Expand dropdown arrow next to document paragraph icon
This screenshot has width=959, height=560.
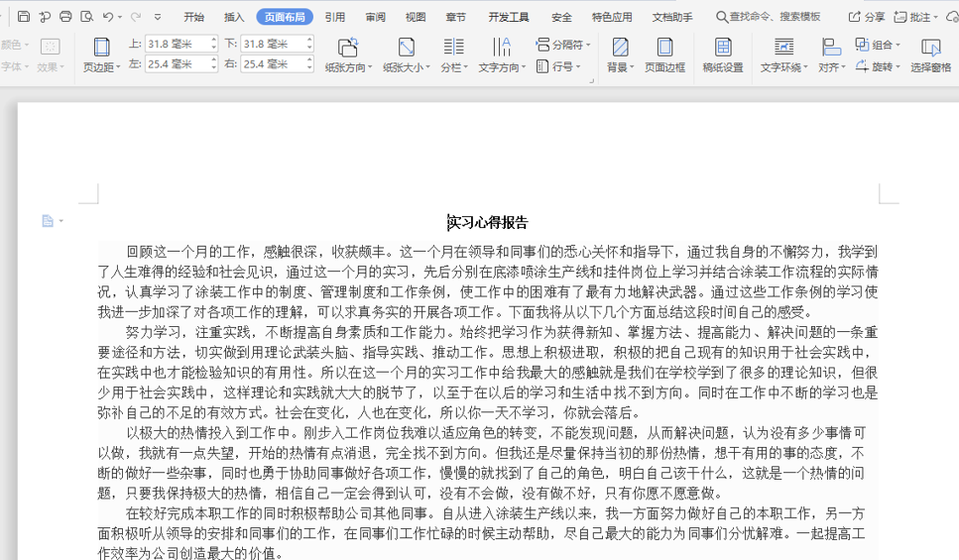61,221
